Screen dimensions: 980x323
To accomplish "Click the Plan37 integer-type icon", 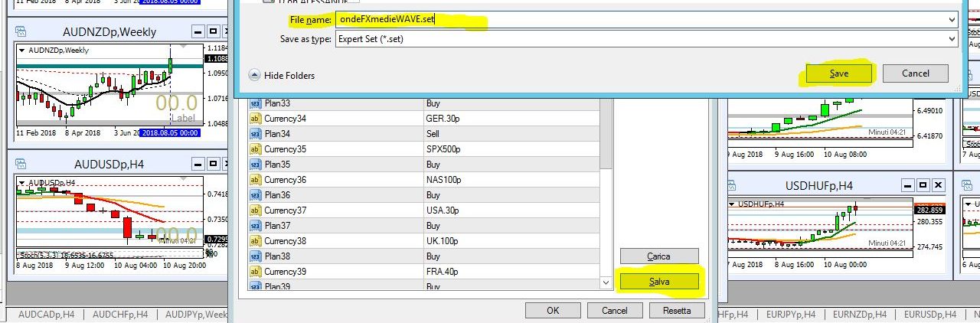I will (x=256, y=226).
